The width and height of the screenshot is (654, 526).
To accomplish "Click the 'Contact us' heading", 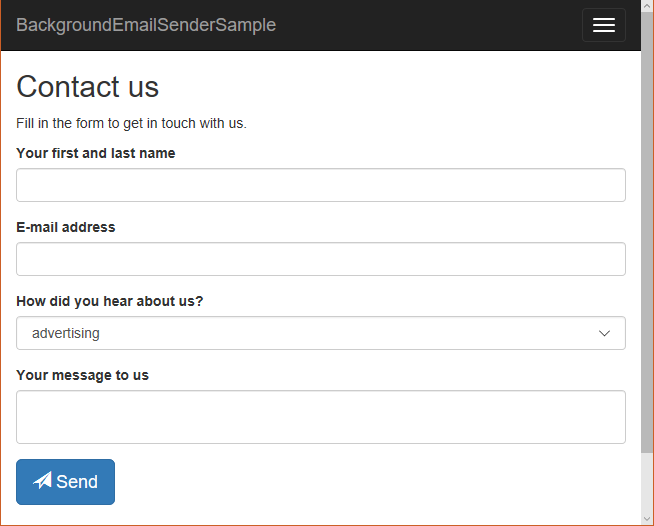I will point(88,87).
